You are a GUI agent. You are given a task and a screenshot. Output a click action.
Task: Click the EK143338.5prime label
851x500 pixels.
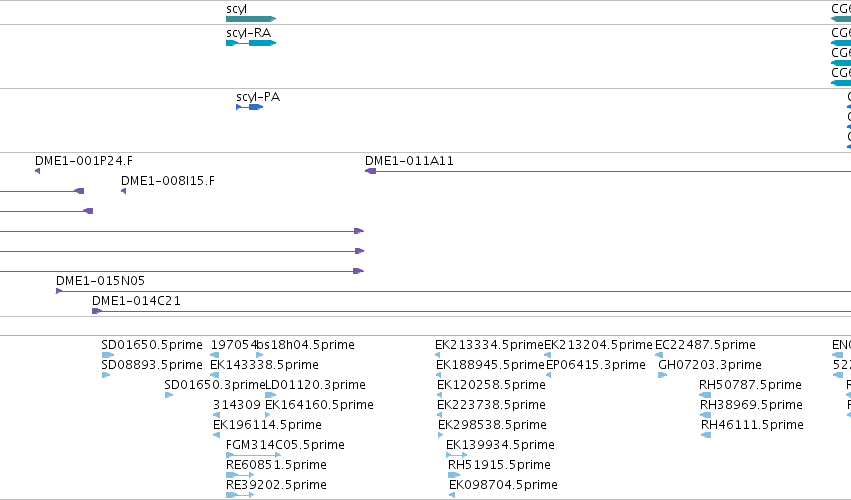coord(264,365)
